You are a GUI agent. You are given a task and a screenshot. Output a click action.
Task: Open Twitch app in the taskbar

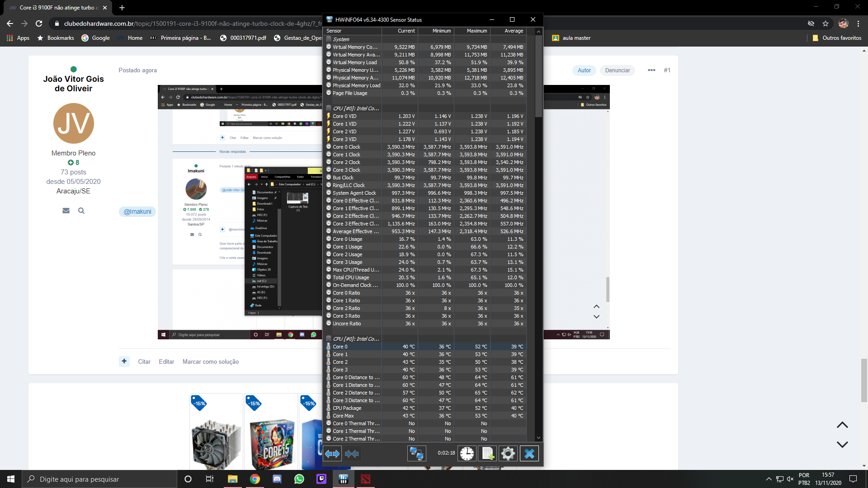(x=321, y=479)
